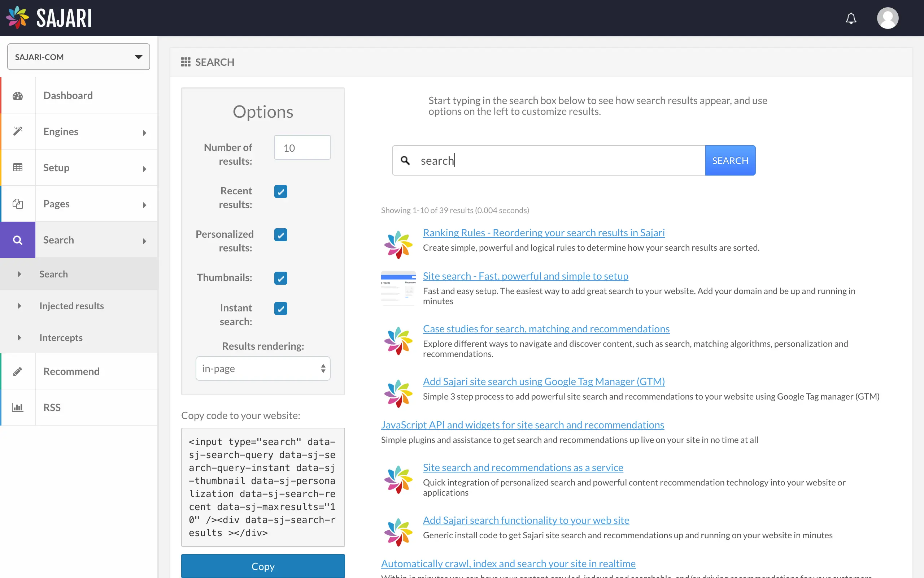
Task: Click the Ranking Rules result thumbnail
Action: pyautogui.click(x=398, y=245)
